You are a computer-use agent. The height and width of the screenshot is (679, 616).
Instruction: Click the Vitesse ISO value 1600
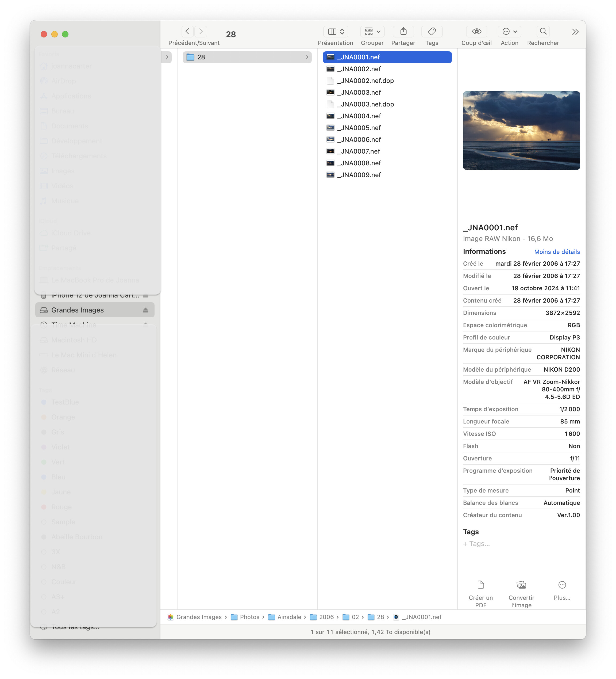pyautogui.click(x=572, y=434)
